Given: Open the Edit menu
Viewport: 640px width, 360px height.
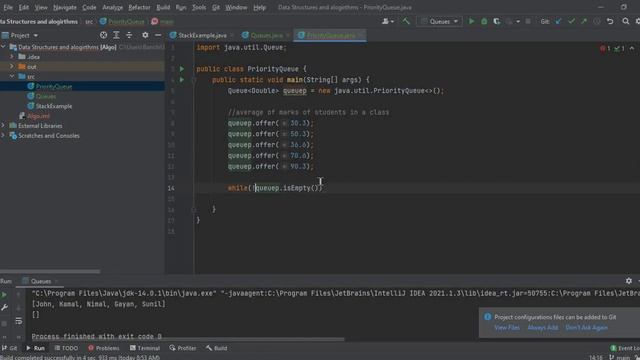Looking at the screenshot, I should pyautogui.click(x=24, y=7).
